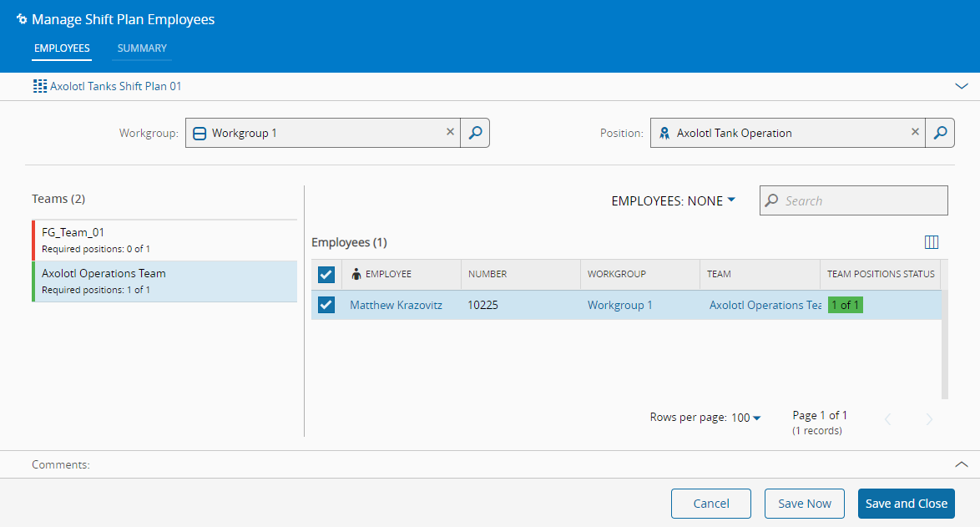
Task: Switch to the SUMMARY tab
Action: point(142,48)
